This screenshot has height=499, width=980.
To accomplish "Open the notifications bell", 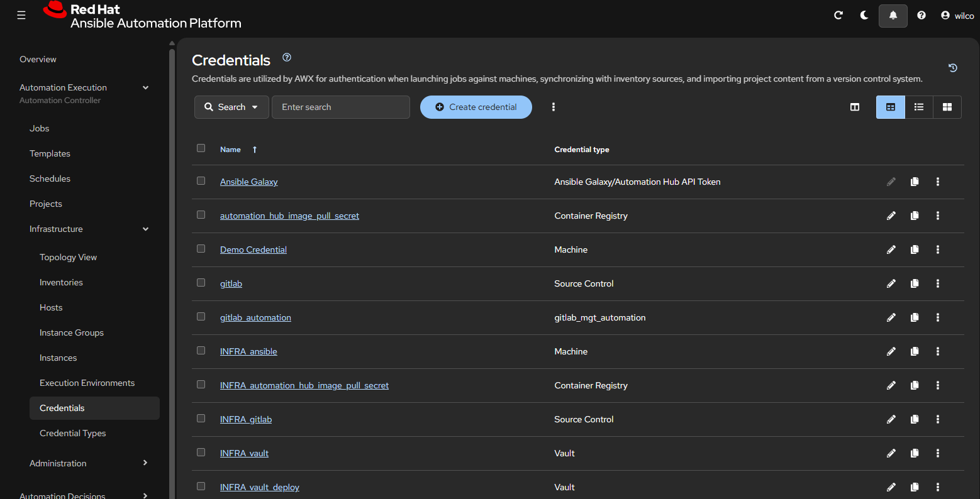I will click(893, 14).
